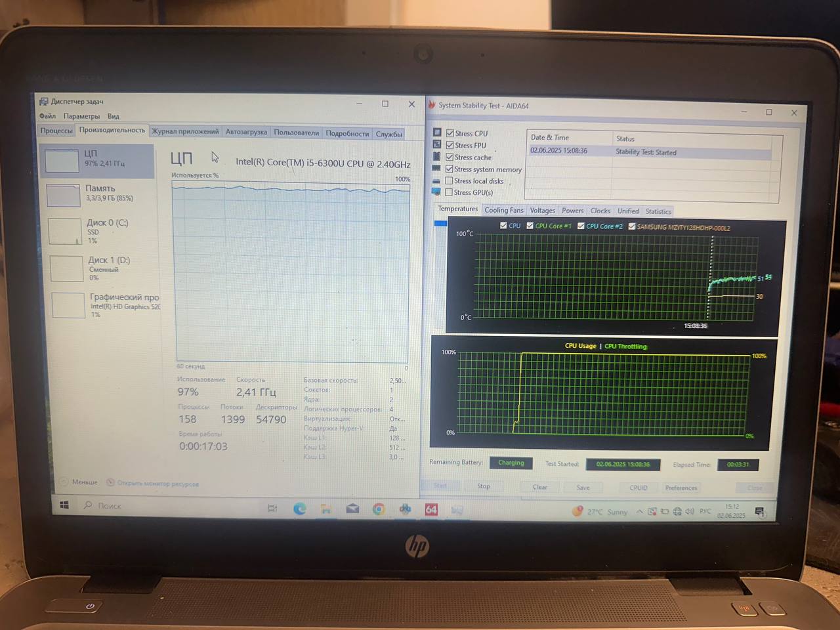The image size is (840, 630).
Task: Open File Explorer from the taskbar
Action: tap(325, 509)
